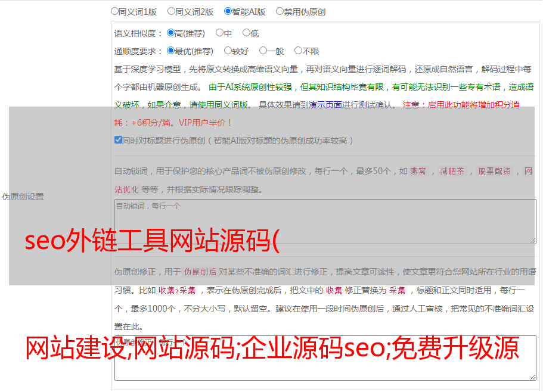Viewport: 543px width, 392px height.
Task: Click the 伪原创后 highlighted tag
Action: [200, 272]
